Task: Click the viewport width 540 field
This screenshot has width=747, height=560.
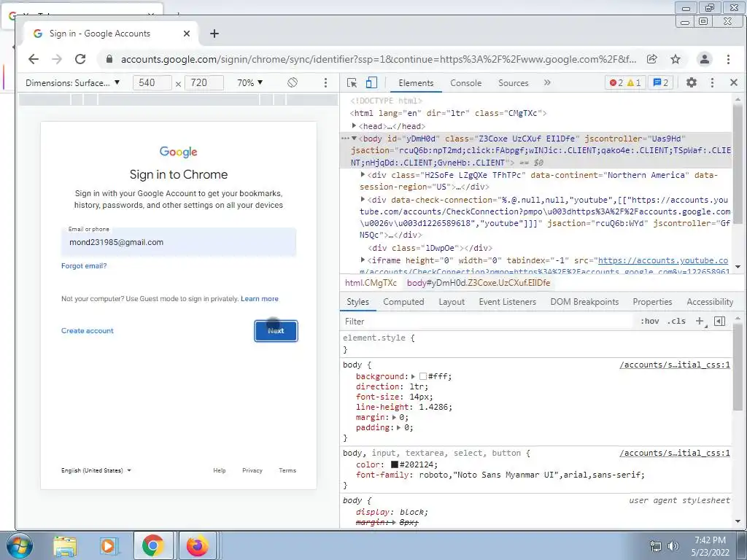Action: 152,83
